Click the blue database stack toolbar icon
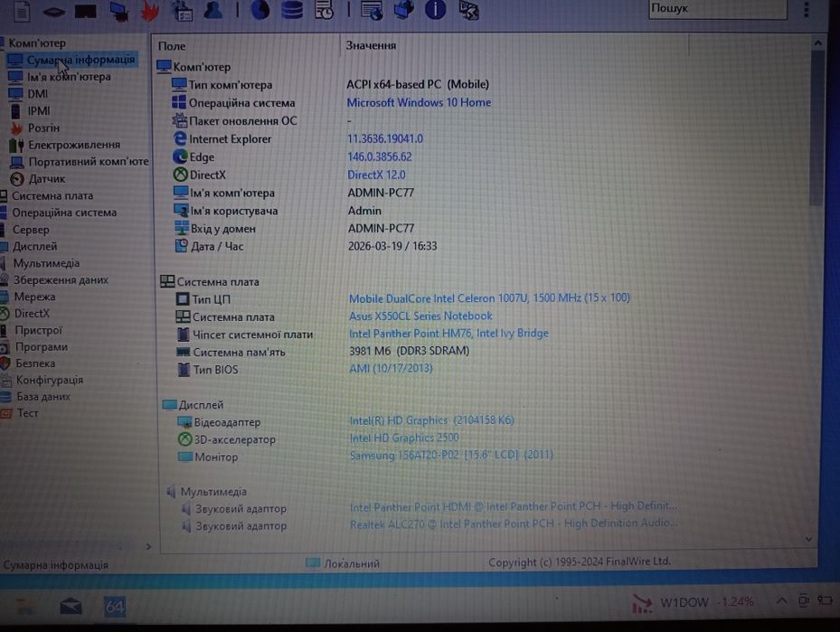The height and width of the screenshot is (632, 840). coord(292,10)
